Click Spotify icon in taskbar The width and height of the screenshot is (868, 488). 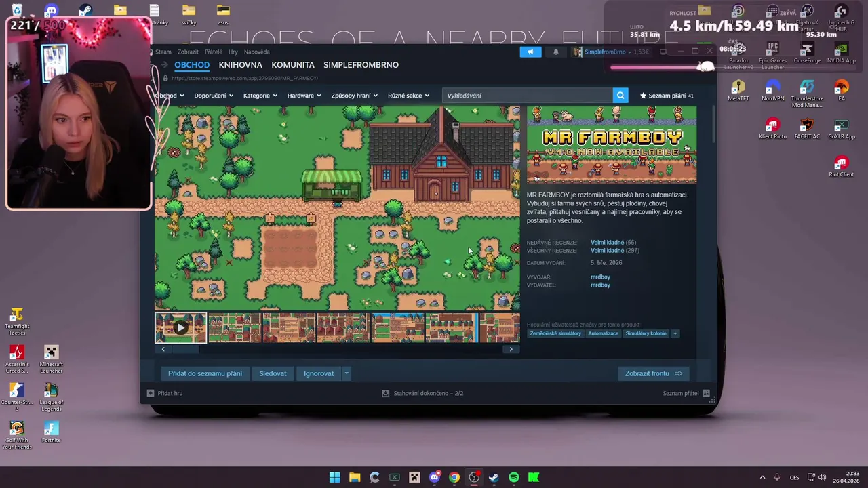click(x=514, y=477)
